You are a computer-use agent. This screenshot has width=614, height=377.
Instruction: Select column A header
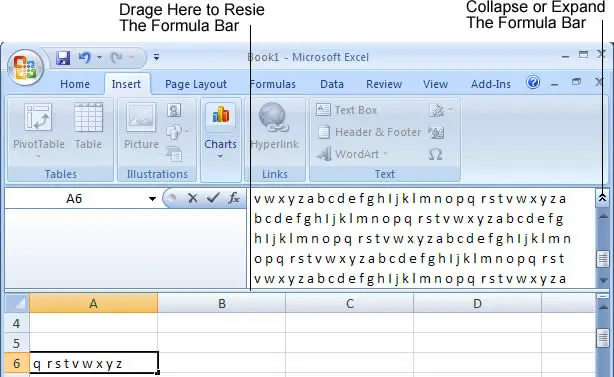[94, 303]
